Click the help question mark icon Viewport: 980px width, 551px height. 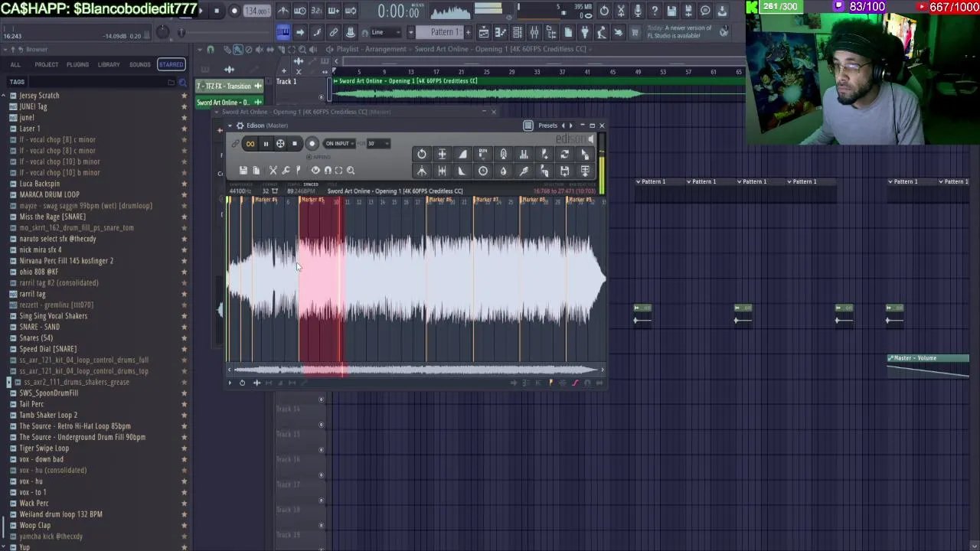(x=655, y=11)
